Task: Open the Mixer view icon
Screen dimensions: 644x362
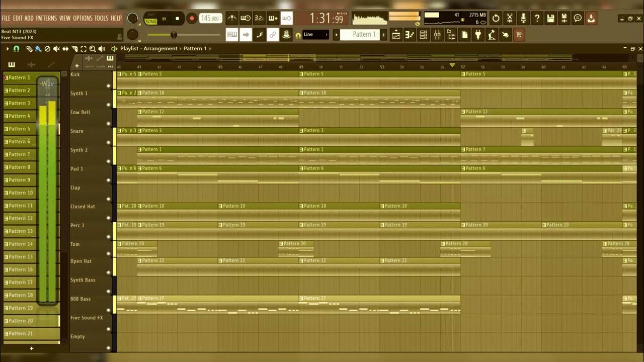Action: [x=437, y=35]
